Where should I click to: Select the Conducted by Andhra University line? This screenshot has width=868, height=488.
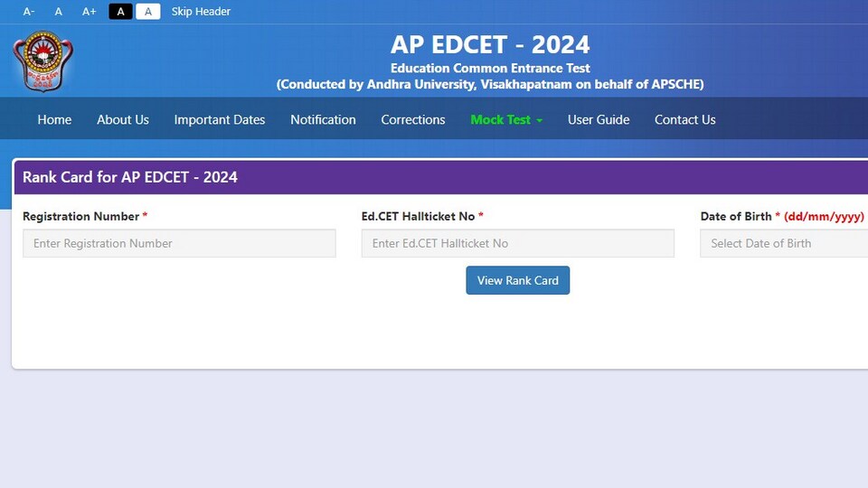pos(490,84)
